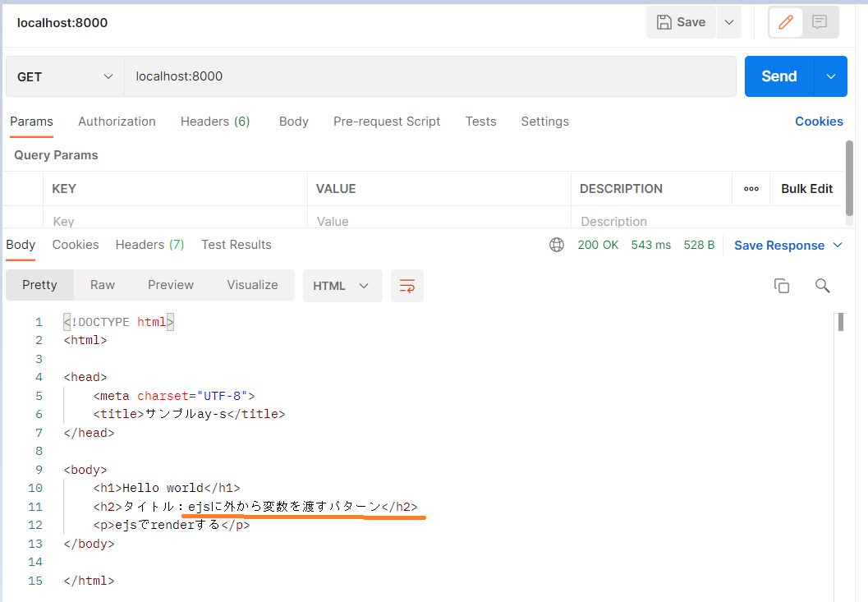Expand the Send options arrow
The height and width of the screenshot is (602, 868).
(x=831, y=76)
